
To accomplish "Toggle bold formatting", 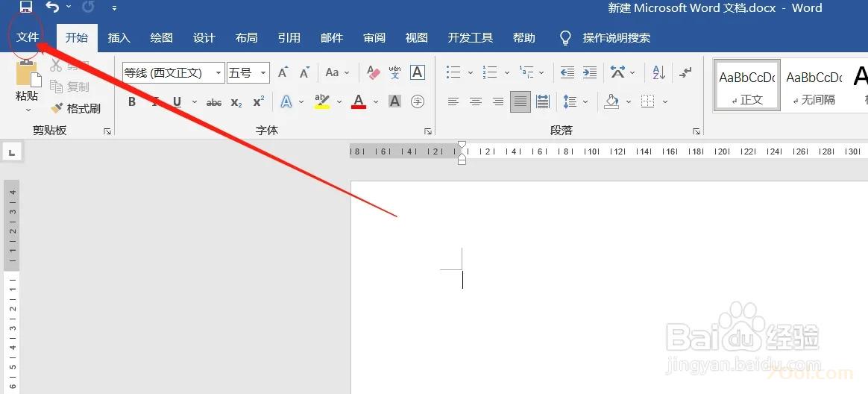I will click(132, 102).
